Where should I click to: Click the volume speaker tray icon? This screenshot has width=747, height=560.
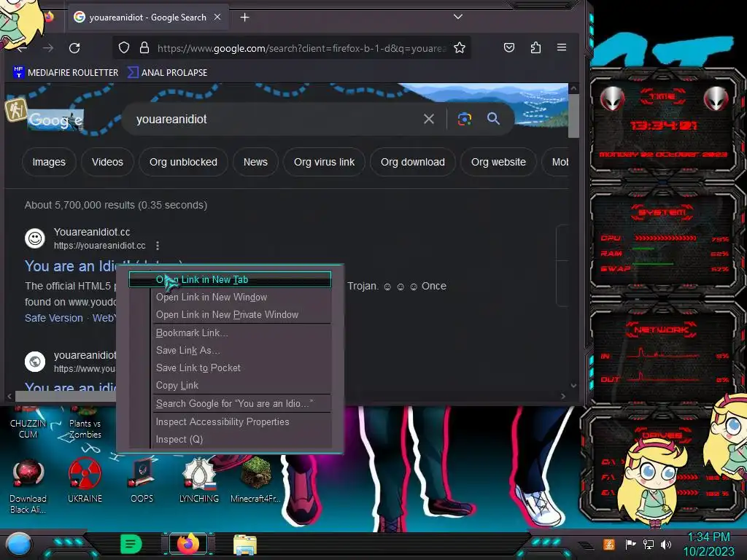tap(666, 544)
